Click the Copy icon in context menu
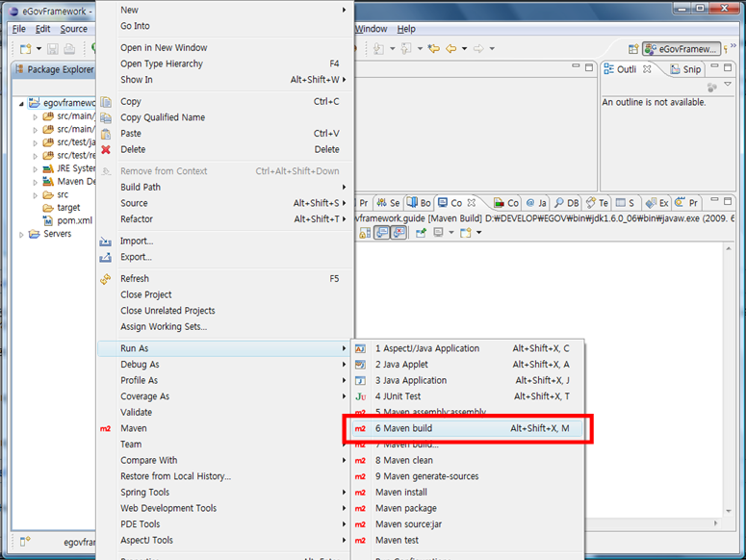Image resolution: width=746 pixels, height=560 pixels. coord(106,101)
